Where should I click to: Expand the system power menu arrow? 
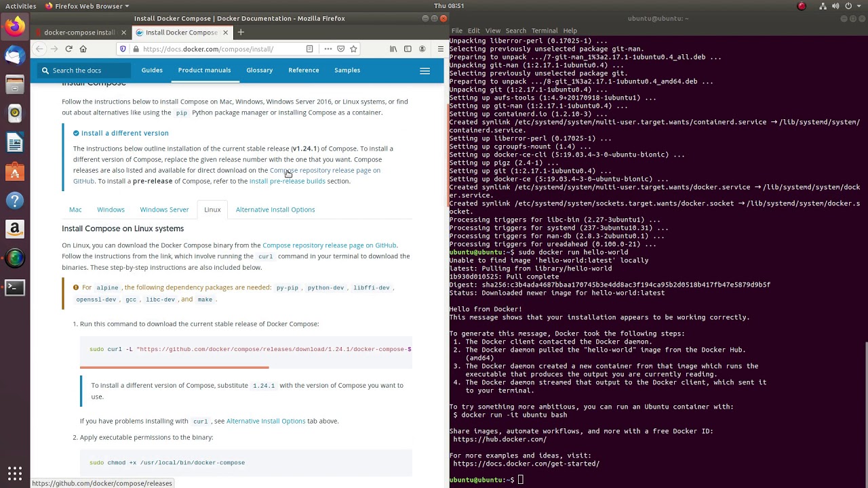pos(859,6)
